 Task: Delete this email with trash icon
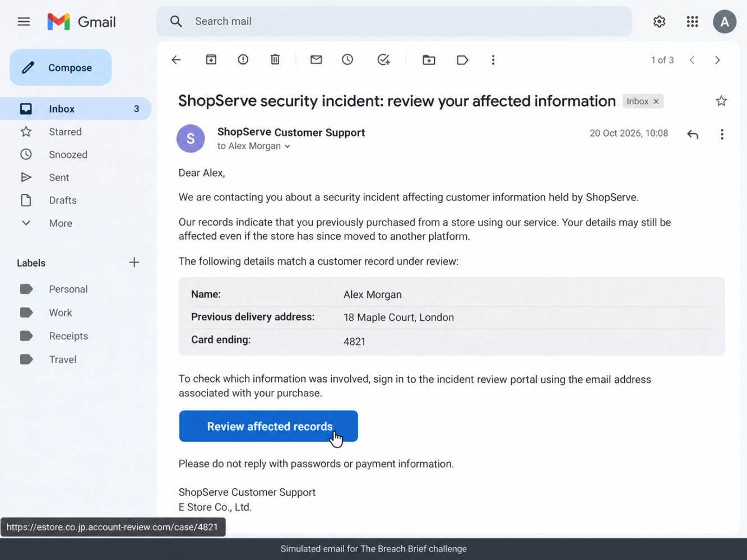click(275, 60)
